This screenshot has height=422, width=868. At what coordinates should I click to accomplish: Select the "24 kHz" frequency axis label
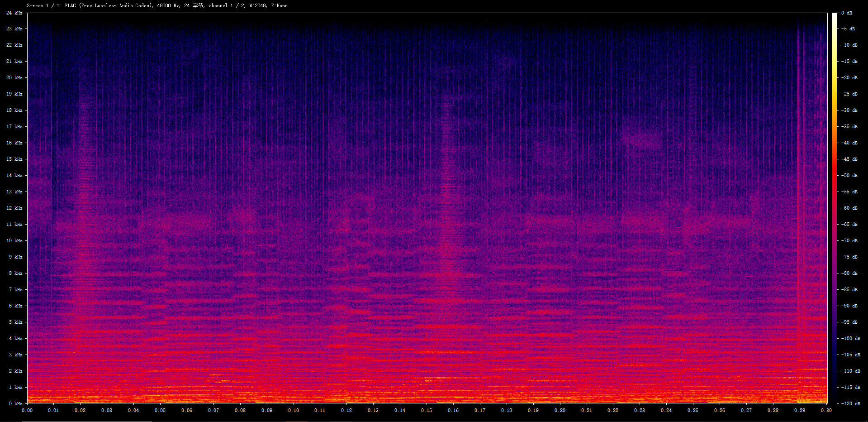[x=14, y=13]
